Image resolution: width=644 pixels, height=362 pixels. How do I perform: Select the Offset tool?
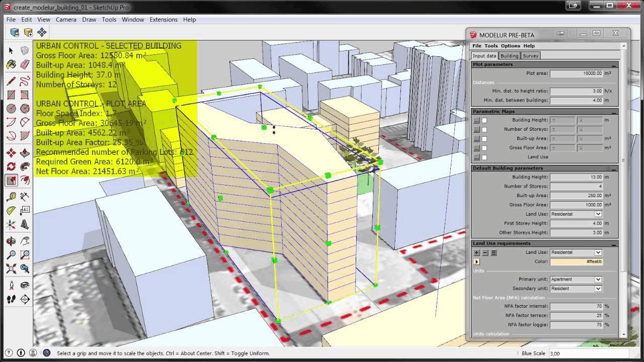25,180
